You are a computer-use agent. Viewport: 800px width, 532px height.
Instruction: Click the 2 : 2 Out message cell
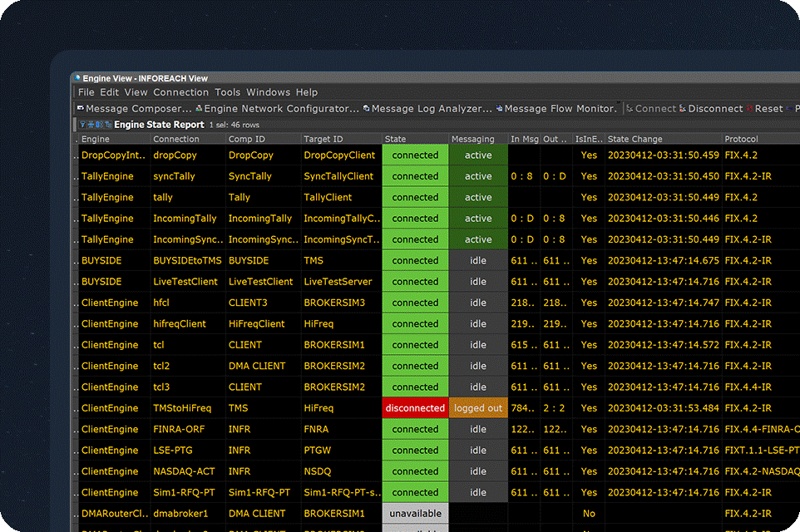(556, 408)
